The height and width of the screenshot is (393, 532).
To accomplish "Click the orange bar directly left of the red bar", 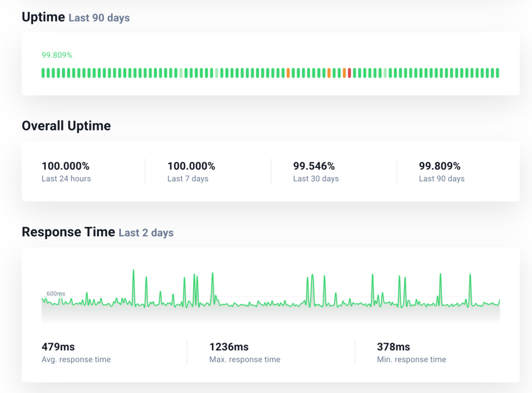I will click(344, 73).
